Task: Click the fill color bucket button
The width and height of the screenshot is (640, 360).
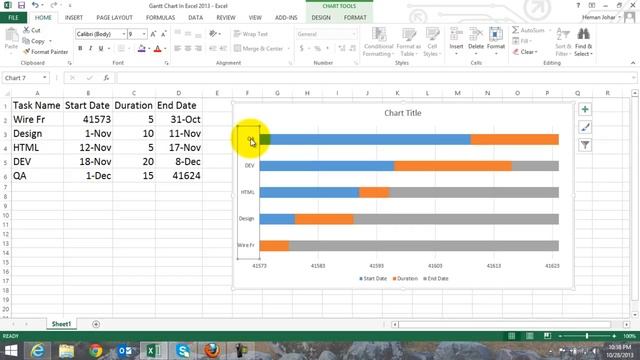Action: click(x=142, y=49)
